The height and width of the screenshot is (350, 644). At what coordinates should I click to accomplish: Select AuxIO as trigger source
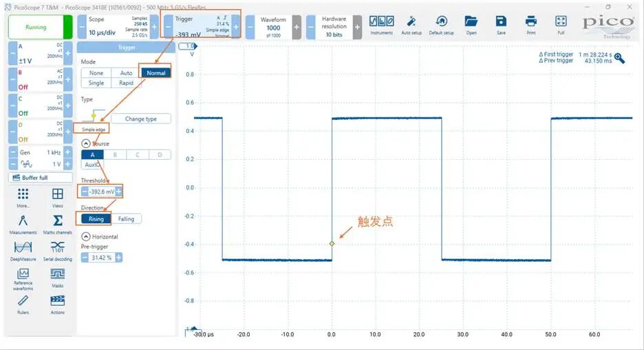pos(92,165)
